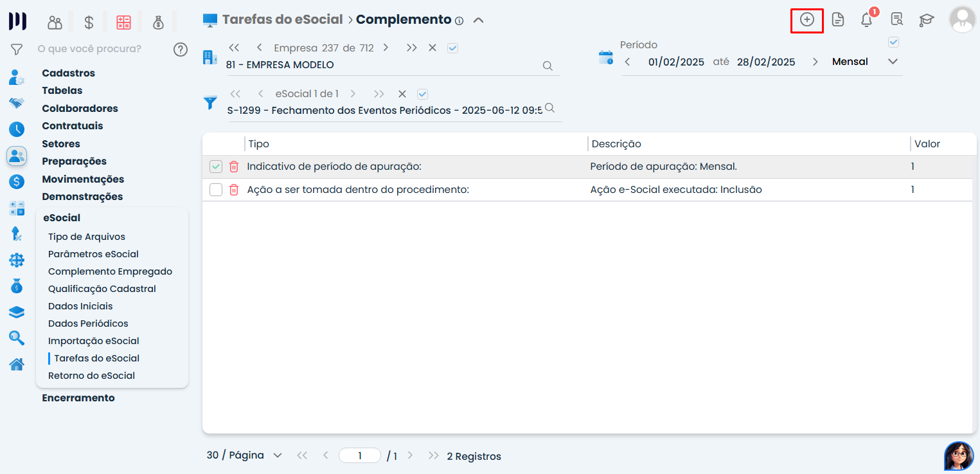Open the Mensal period type dropdown
980x474 pixels.
tap(865, 62)
